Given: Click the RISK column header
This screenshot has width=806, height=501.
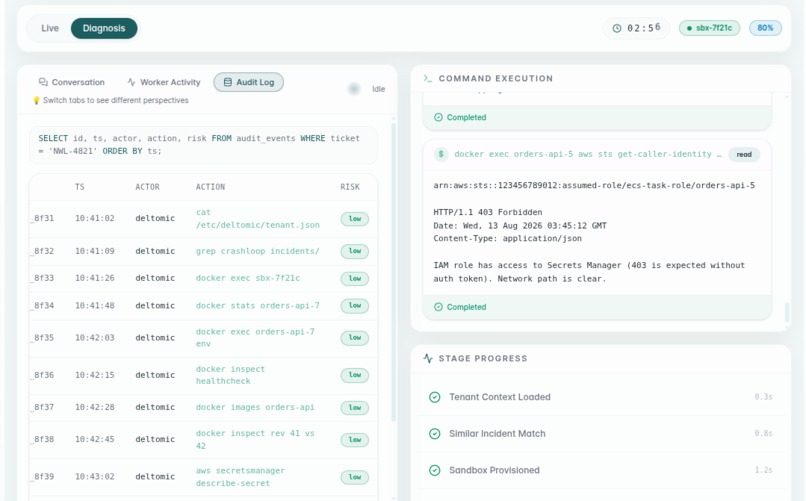Looking at the screenshot, I should (x=350, y=187).
